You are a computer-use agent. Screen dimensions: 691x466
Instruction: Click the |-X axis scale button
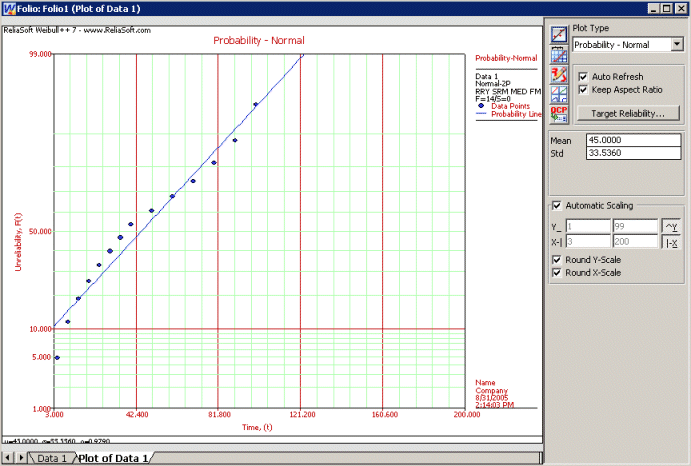coord(672,242)
